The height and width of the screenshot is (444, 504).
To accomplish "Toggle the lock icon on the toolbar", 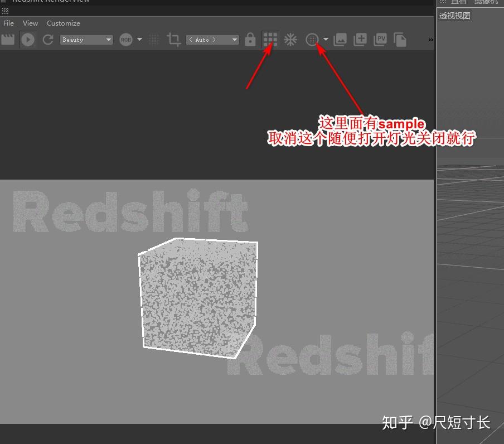I will (x=250, y=40).
